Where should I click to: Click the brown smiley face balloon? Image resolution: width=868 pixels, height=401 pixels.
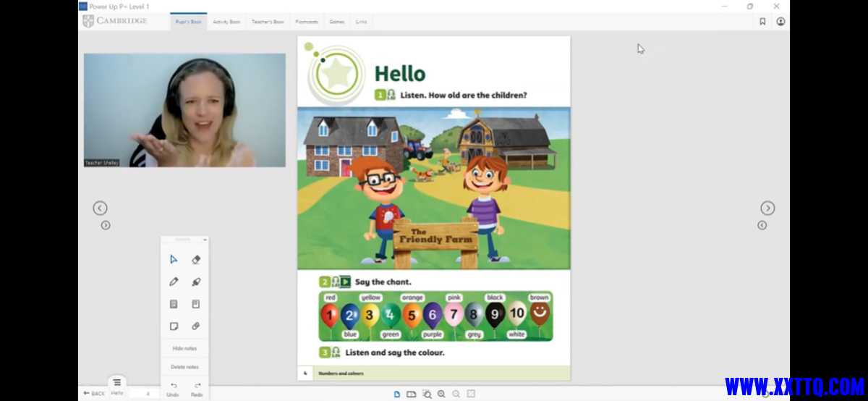click(x=540, y=313)
